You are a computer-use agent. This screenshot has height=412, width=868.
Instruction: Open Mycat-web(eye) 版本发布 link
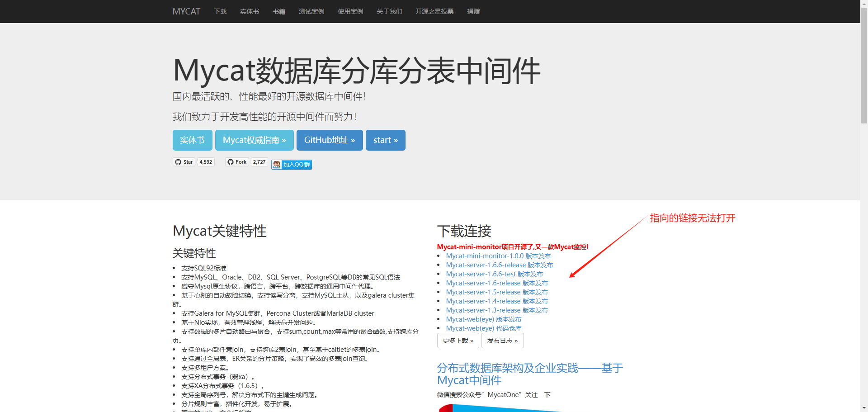click(x=484, y=319)
